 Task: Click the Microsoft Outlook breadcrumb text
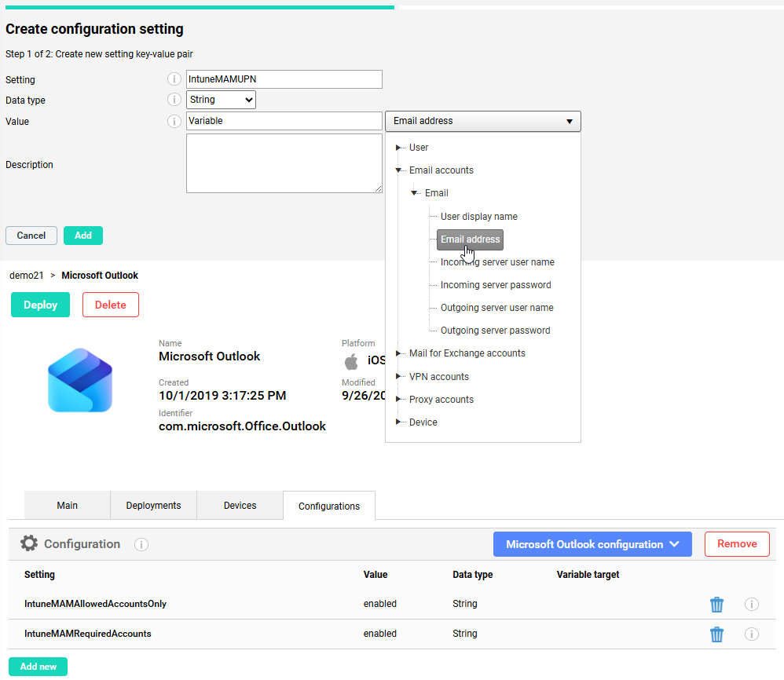(100, 276)
